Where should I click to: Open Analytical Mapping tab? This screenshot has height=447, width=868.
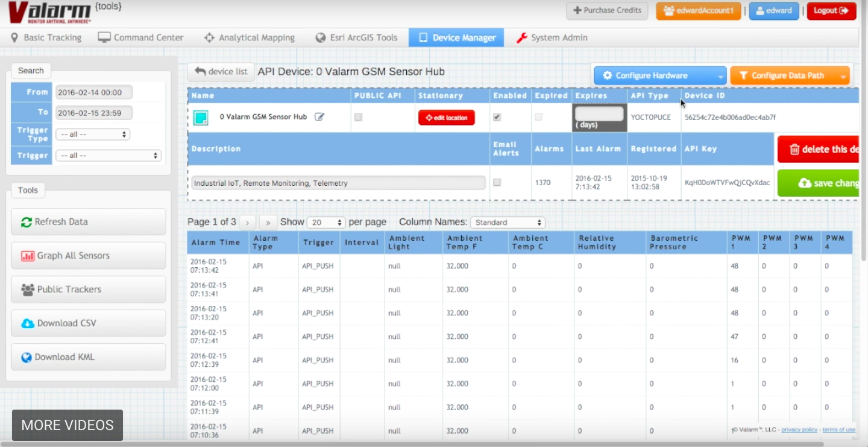(x=250, y=37)
